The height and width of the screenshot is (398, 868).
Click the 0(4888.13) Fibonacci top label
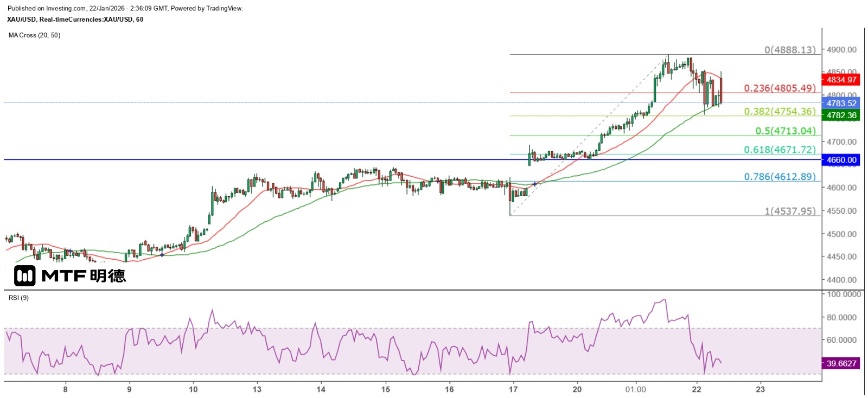click(x=790, y=49)
